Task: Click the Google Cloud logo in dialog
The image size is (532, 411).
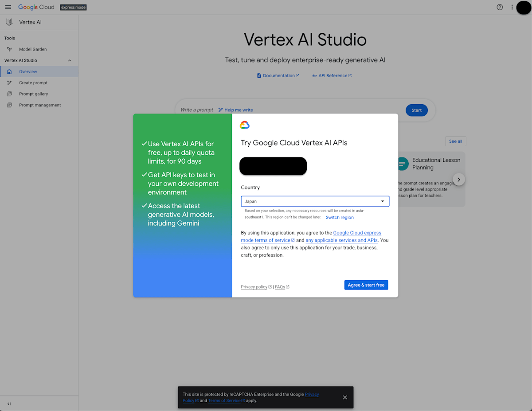Action: 245,125
